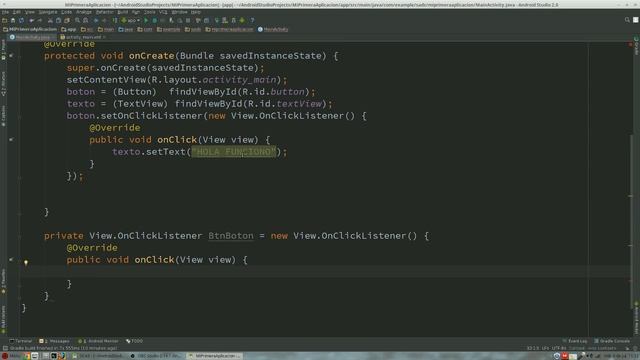Click the Synchronize toolbar icon
The image size is (640, 360).
tap(21, 20)
